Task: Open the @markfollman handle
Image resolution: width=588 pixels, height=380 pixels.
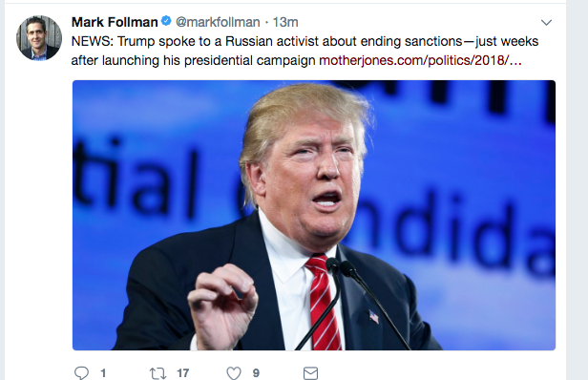Action: [218, 22]
